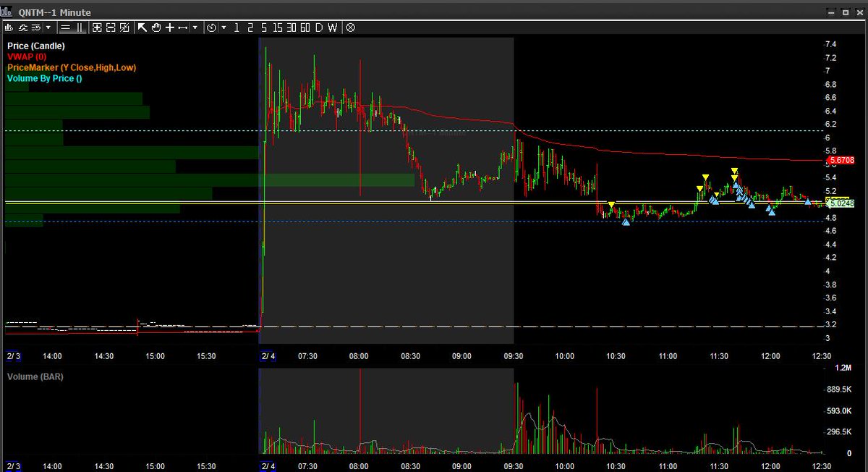Expand the dropdown arrow beside the clock icon
The height and width of the screenshot is (472, 868).
224,28
